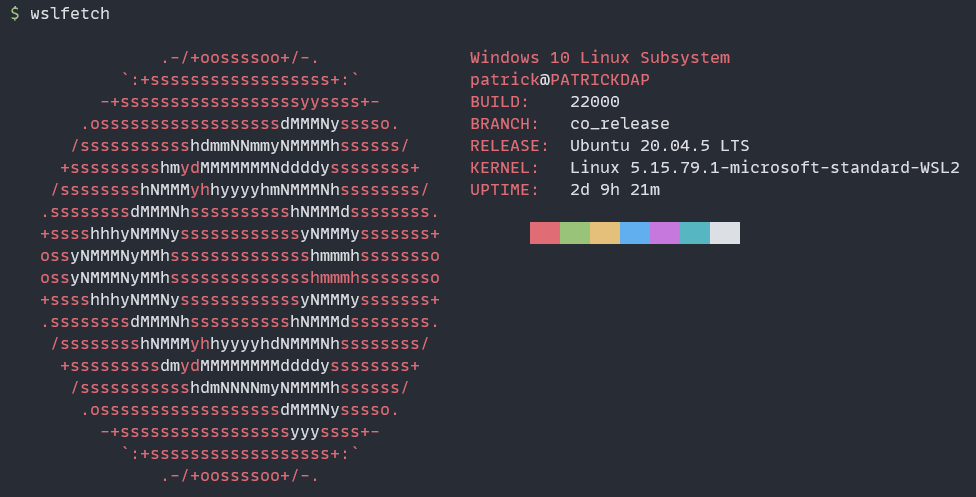976x497 pixels.
Task: Click the value 'Ubuntu 20.04.5 LTS'
Action: 660,146
